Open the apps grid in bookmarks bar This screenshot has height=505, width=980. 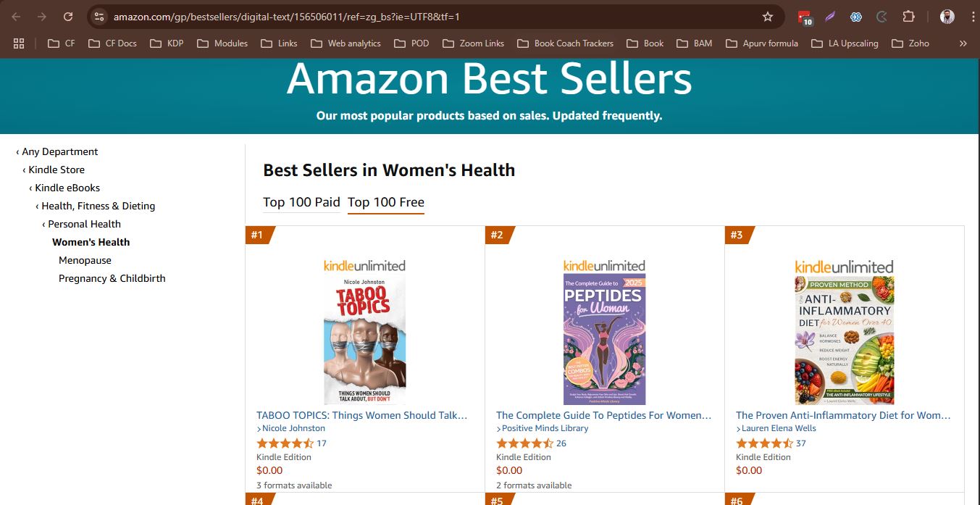pyautogui.click(x=19, y=43)
